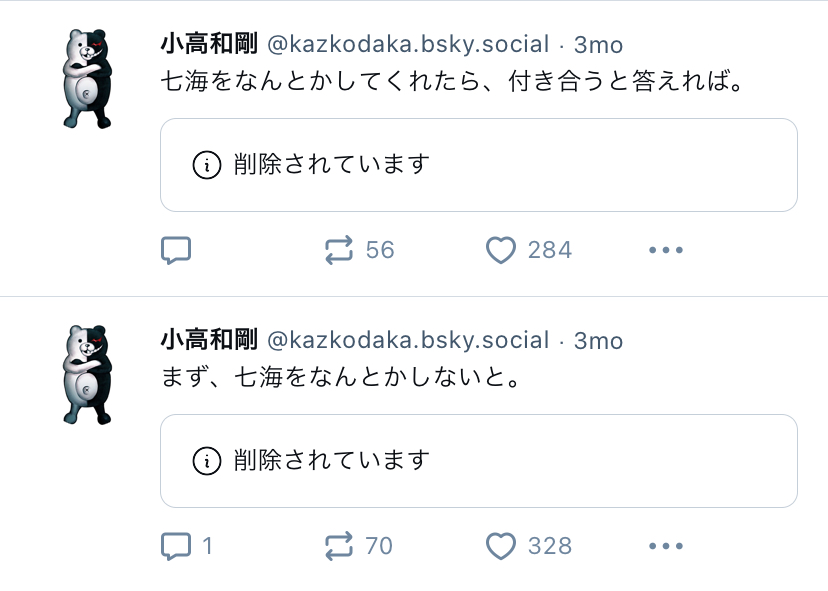Image resolution: width=828 pixels, height=591 pixels.
Task: Repost the post with 56 reposts
Action: [x=340, y=250]
